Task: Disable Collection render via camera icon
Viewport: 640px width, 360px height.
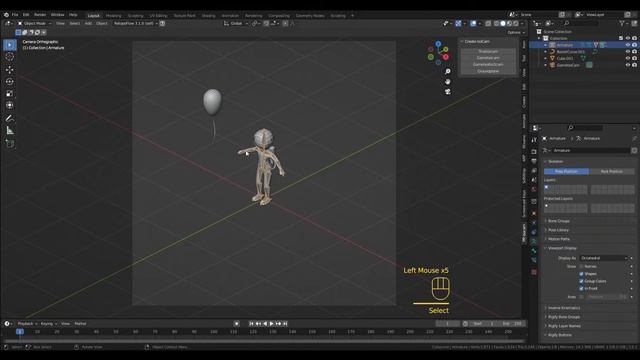Action: (x=634, y=38)
